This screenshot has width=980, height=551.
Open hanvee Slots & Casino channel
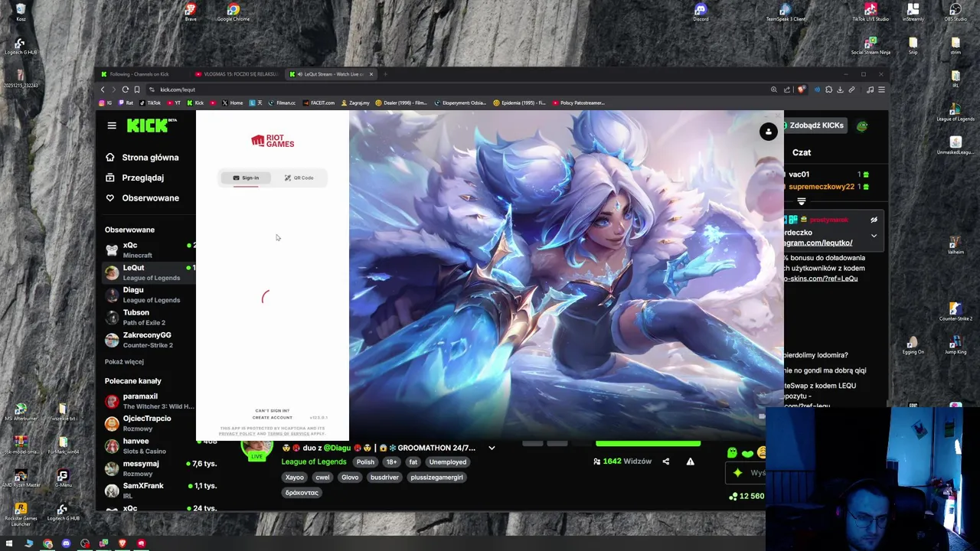pyautogui.click(x=149, y=446)
